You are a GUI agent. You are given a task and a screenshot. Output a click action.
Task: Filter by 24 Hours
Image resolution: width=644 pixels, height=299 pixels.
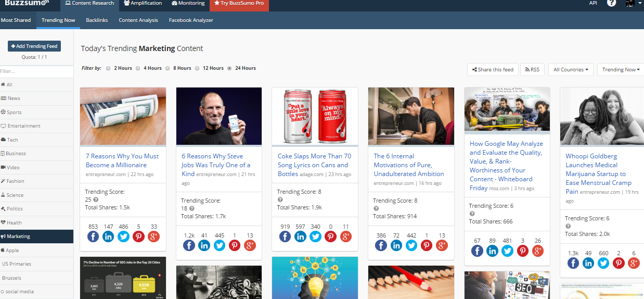pyautogui.click(x=229, y=68)
